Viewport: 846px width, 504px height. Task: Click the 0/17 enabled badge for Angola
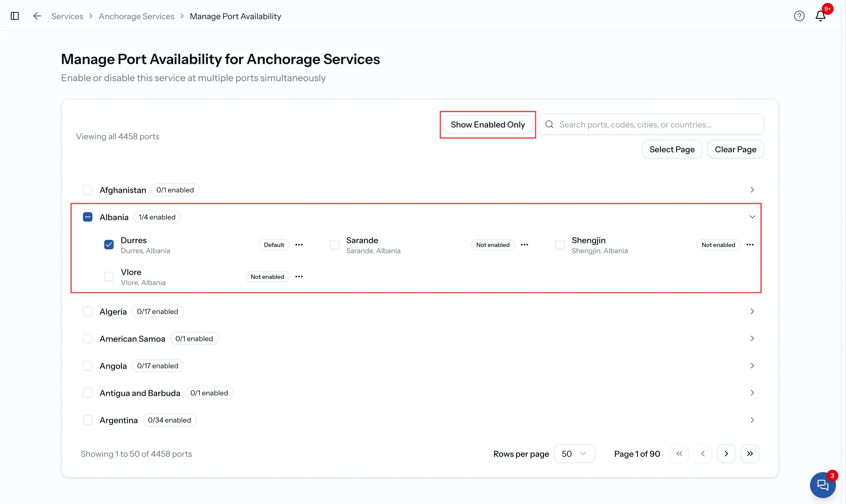(157, 365)
